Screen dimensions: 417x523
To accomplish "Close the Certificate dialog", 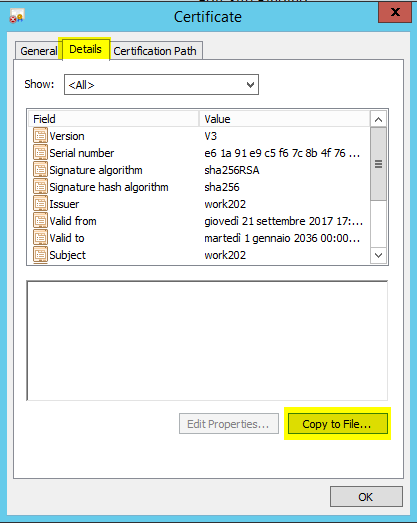I will pyautogui.click(x=395, y=12).
